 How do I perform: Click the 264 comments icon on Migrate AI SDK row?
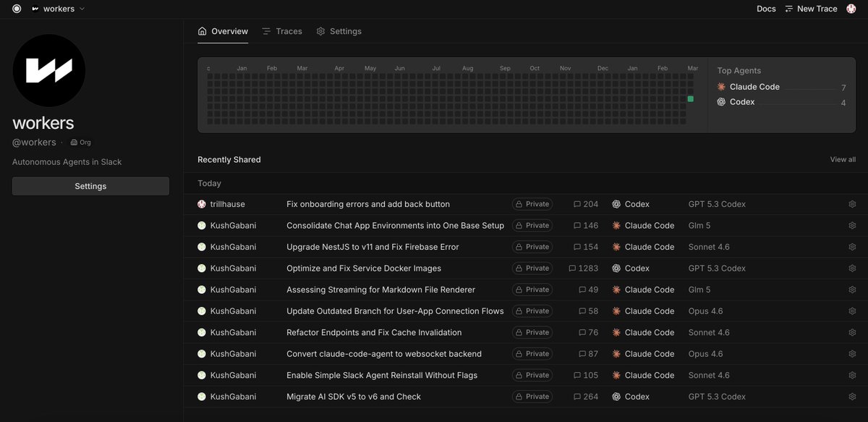[x=576, y=397]
